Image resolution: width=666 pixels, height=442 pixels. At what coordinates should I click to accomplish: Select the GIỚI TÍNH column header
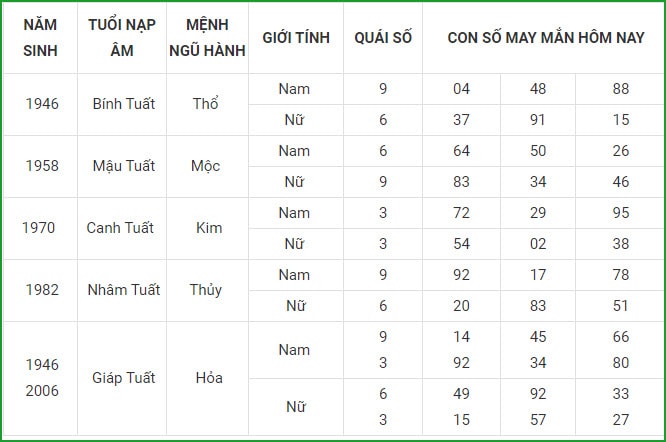pyautogui.click(x=296, y=38)
